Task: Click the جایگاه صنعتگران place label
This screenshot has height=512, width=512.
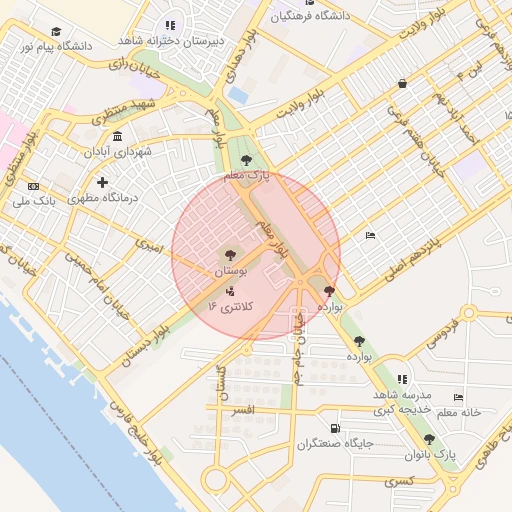Action: click(x=335, y=444)
